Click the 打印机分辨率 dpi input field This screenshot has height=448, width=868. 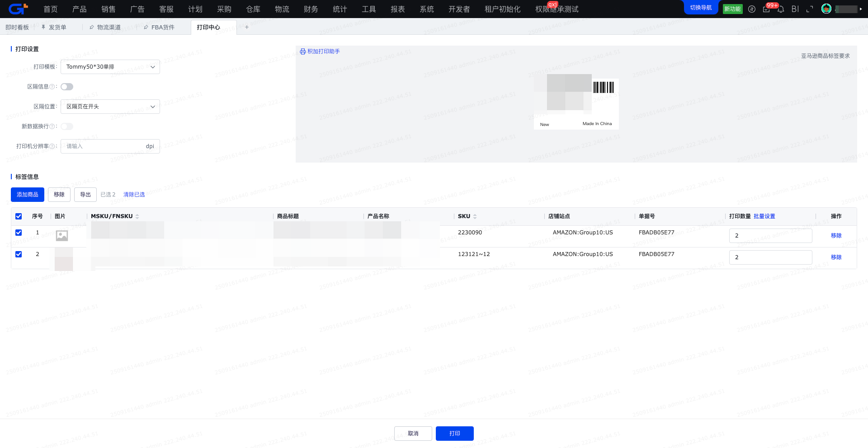tap(110, 146)
